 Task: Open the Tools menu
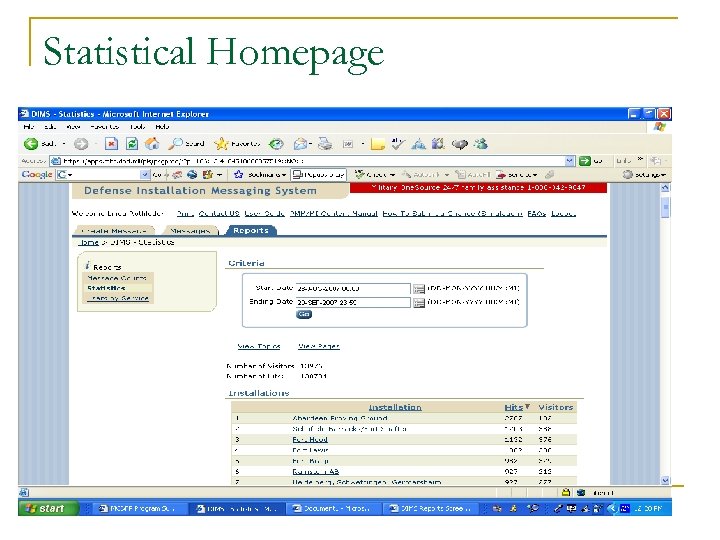[137, 127]
